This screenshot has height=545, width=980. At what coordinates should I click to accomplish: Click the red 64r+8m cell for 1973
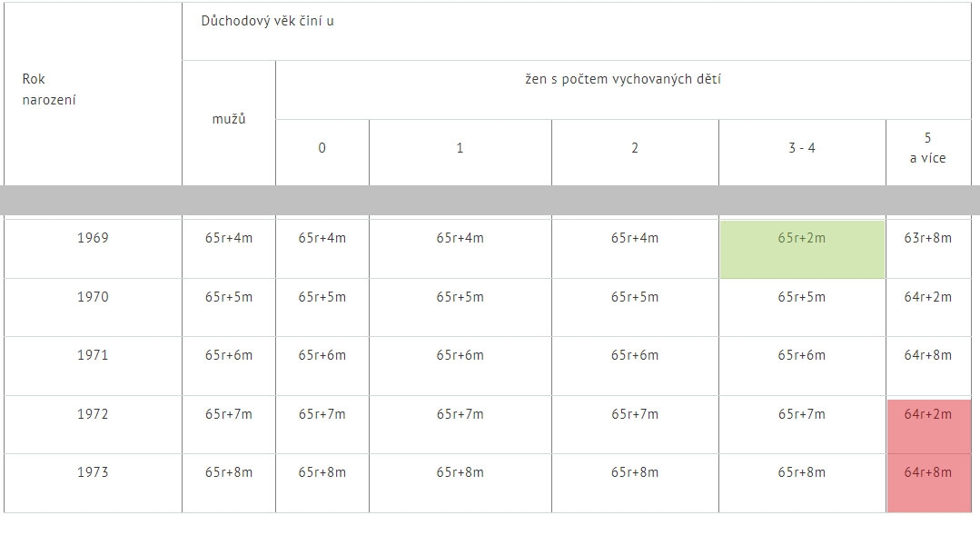point(929,484)
